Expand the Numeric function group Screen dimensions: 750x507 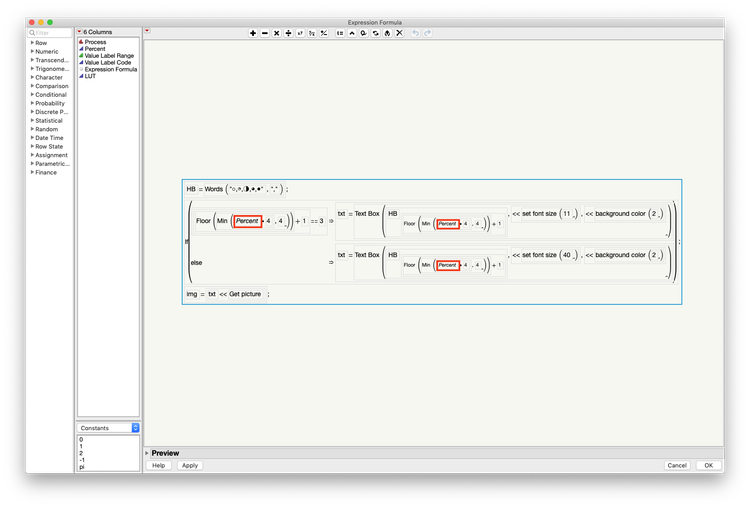coord(33,51)
